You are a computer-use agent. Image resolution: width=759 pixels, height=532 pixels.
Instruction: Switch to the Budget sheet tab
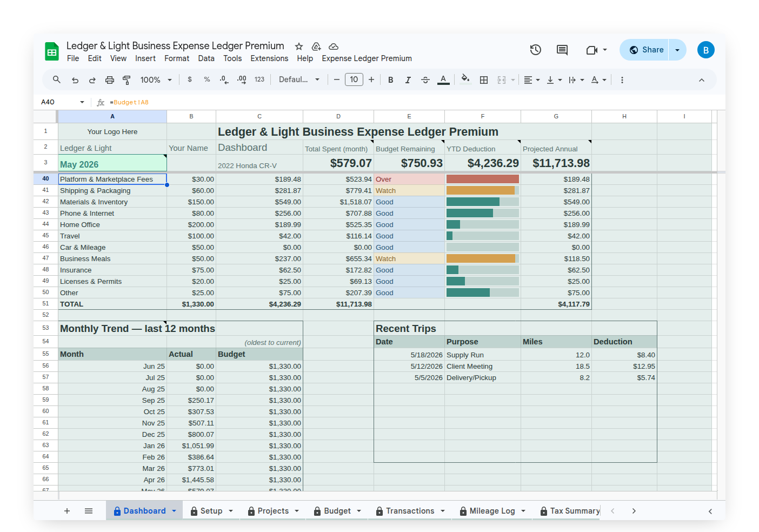point(337,511)
